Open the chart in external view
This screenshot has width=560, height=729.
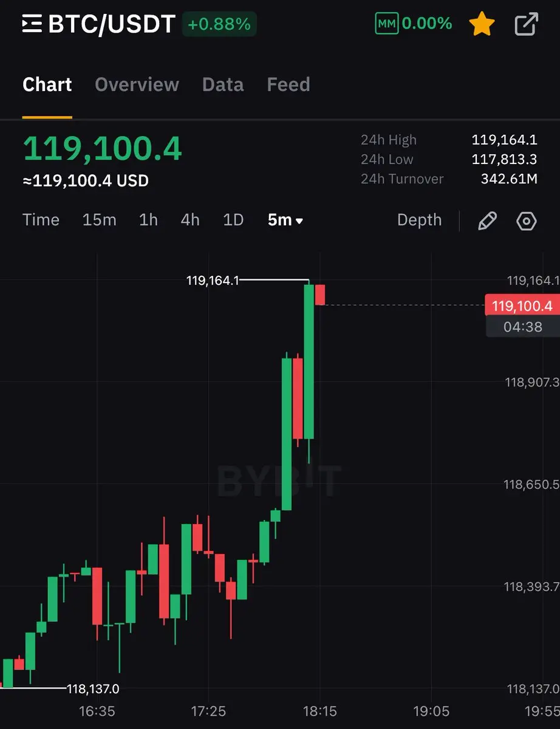coord(526,24)
